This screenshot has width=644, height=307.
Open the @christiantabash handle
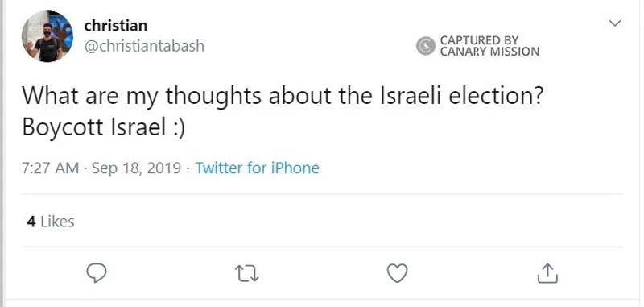tap(144, 46)
